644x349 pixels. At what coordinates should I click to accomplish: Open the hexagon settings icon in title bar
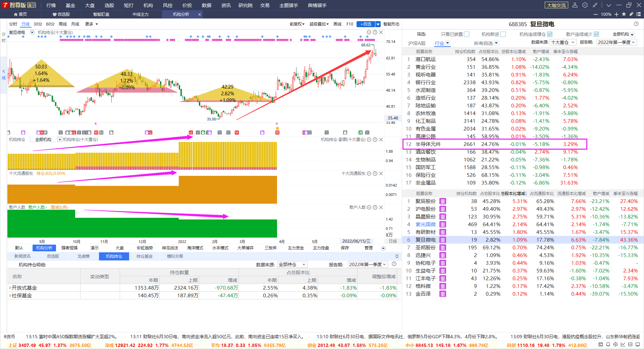pos(585,5)
